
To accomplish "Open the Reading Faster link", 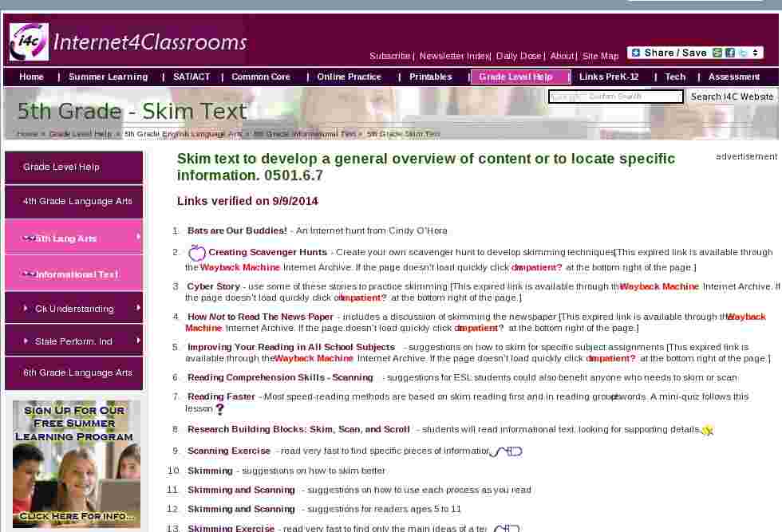I will [222, 397].
